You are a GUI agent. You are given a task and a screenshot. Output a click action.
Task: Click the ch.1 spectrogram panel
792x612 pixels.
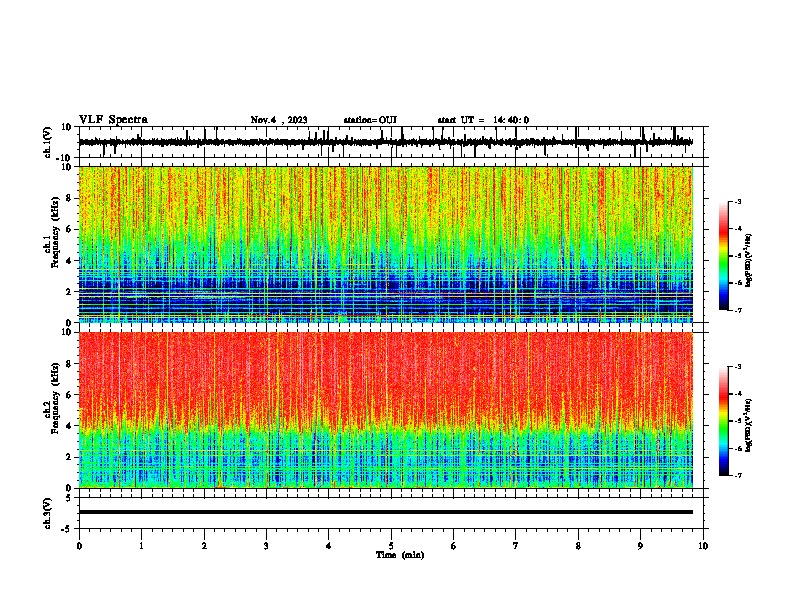pos(386,244)
